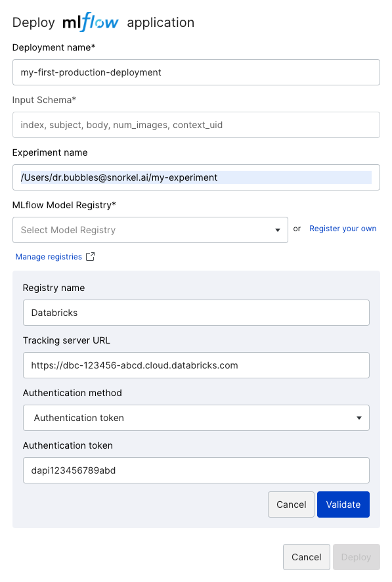Open the Authentication method dropdown arrow

point(359,418)
